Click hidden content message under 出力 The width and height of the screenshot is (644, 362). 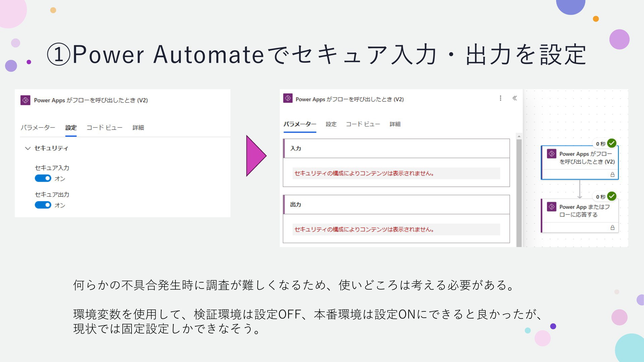point(396,230)
